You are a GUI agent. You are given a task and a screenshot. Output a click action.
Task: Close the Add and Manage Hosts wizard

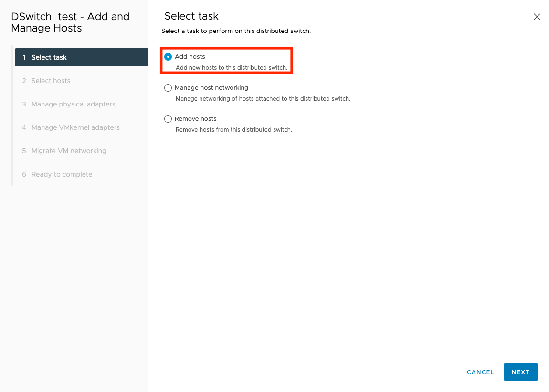click(537, 16)
